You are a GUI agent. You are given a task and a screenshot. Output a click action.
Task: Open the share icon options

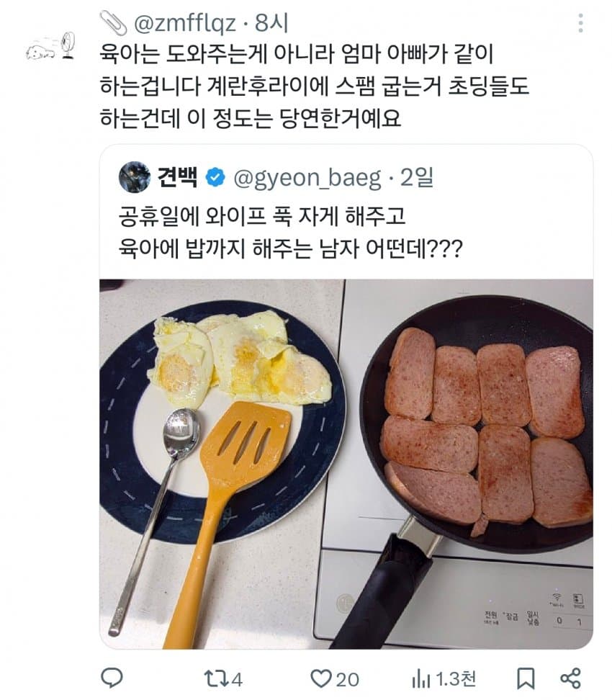click(x=570, y=678)
